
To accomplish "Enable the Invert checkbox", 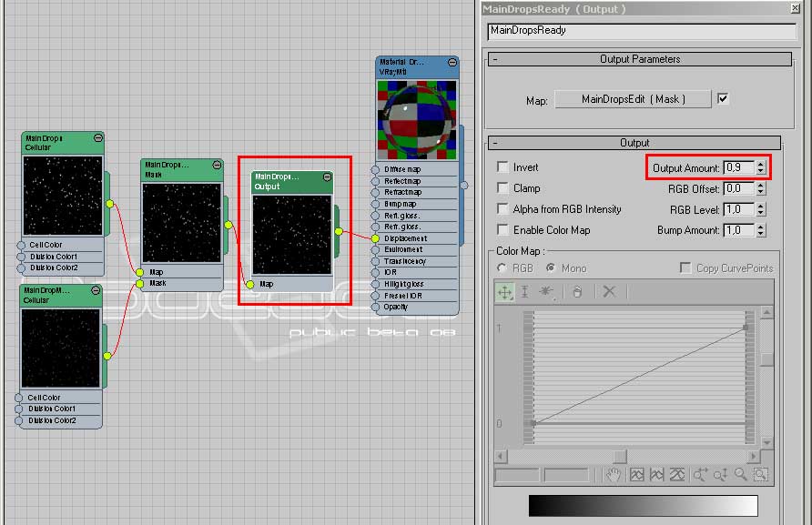I will coord(502,167).
